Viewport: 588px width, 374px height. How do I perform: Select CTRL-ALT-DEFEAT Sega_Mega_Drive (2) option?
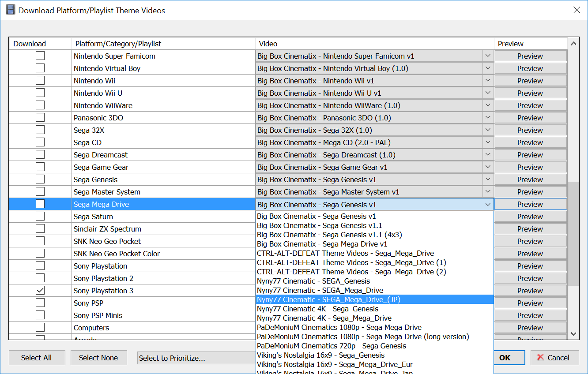coord(375,272)
